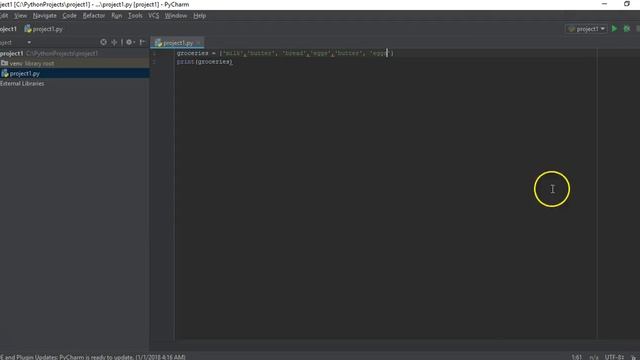
Task: Close the project1.py editor tab
Action: point(199,43)
